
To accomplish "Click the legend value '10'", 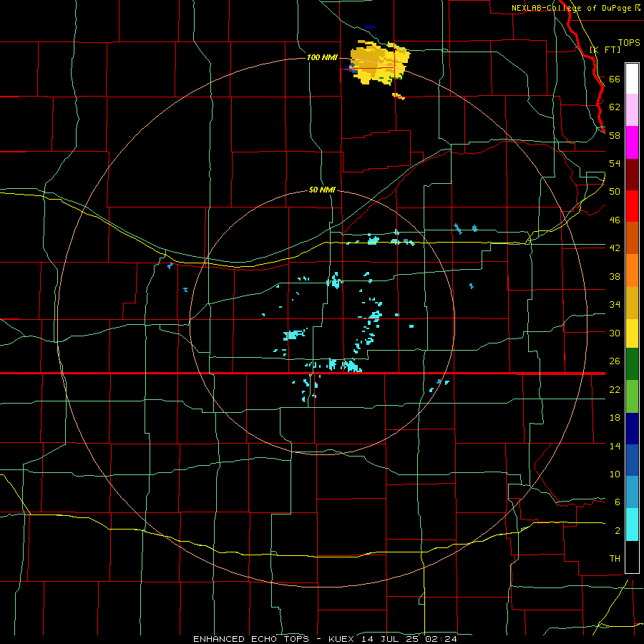I will 615,474.
